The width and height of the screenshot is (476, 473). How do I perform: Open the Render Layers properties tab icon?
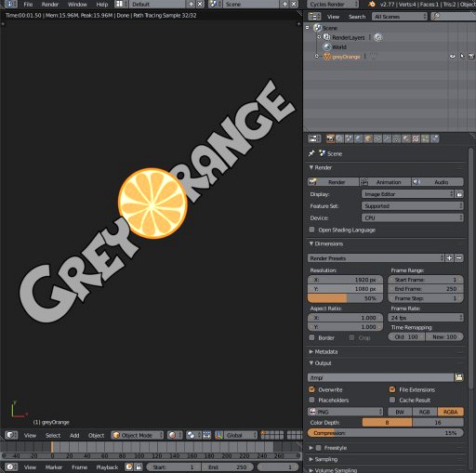(339, 138)
